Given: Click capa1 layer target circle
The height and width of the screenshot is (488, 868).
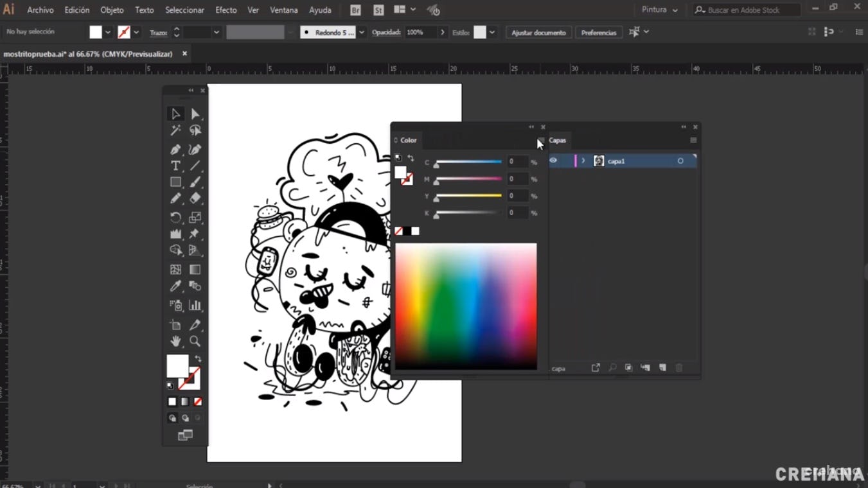Looking at the screenshot, I should pyautogui.click(x=680, y=161).
